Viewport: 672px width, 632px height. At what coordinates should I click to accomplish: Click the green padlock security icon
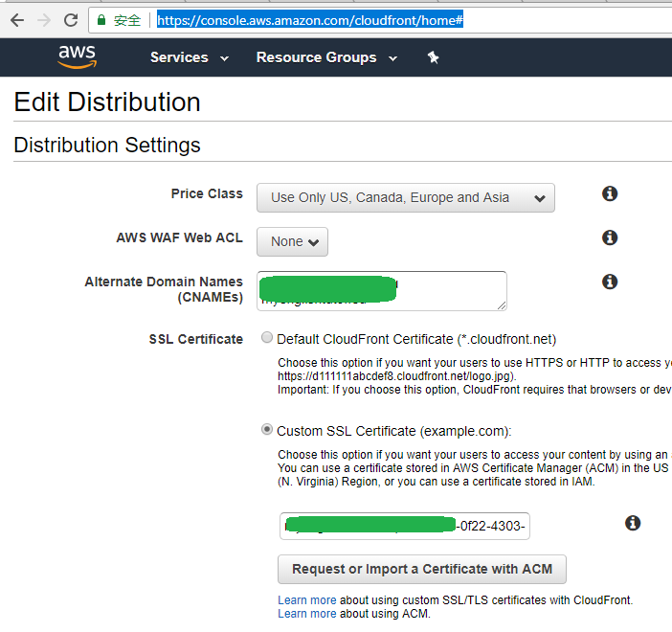coord(101,20)
